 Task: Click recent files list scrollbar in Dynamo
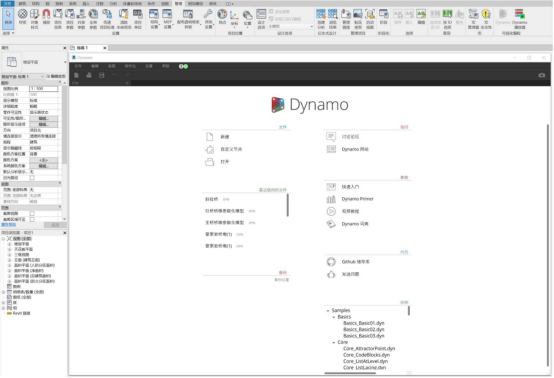click(x=288, y=205)
